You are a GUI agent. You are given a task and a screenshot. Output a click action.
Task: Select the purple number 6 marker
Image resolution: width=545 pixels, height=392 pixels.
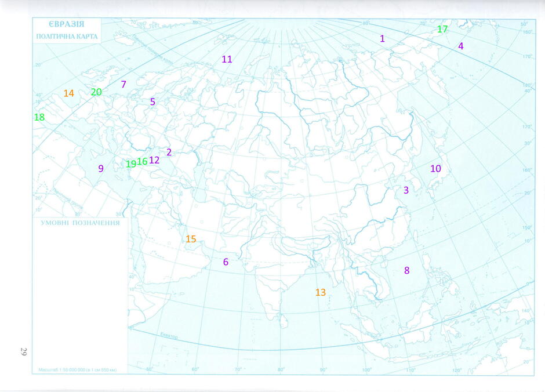click(226, 262)
